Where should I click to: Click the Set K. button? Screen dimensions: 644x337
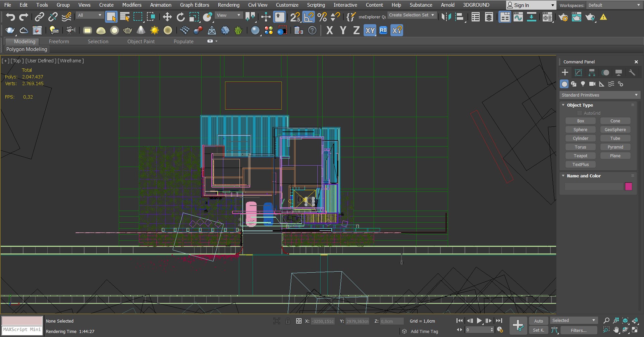pyautogui.click(x=538, y=330)
